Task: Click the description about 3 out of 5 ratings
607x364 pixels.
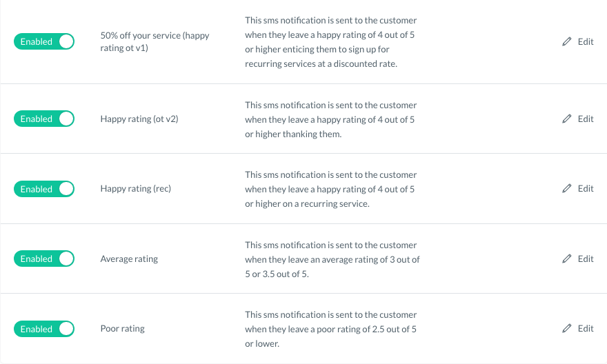Action: point(332,259)
